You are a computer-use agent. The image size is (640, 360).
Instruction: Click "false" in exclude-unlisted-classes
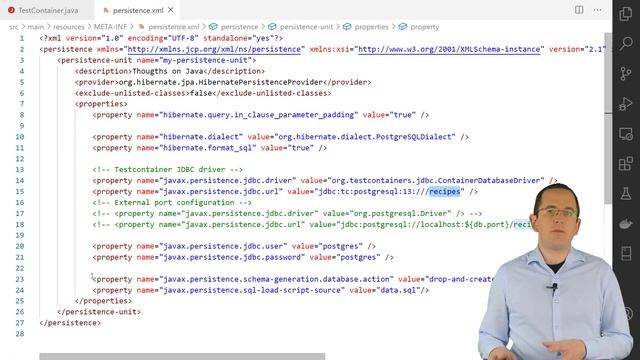(201, 93)
